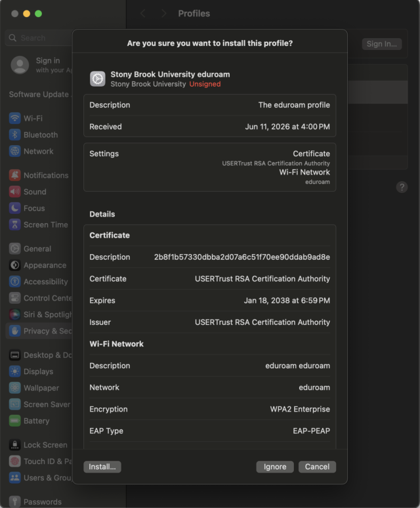
Task: Click the Wi-Fi sidebar icon
Action: tap(14, 118)
